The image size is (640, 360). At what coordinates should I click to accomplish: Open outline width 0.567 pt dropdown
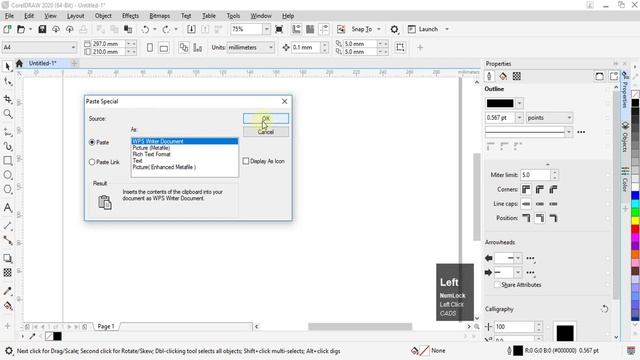(520, 118)
